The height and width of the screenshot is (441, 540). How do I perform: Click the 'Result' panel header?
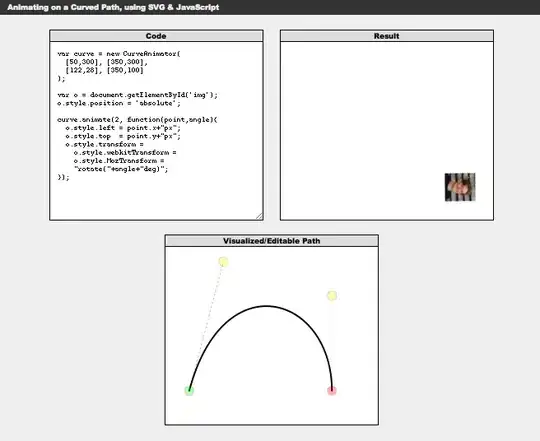387,36
